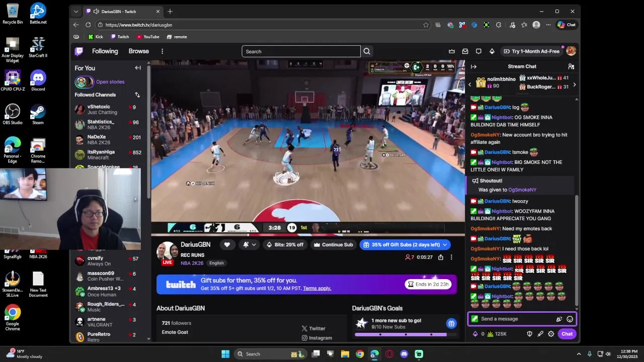
Task: Open artnene channel in sidebar
Action: pos(108,322)
